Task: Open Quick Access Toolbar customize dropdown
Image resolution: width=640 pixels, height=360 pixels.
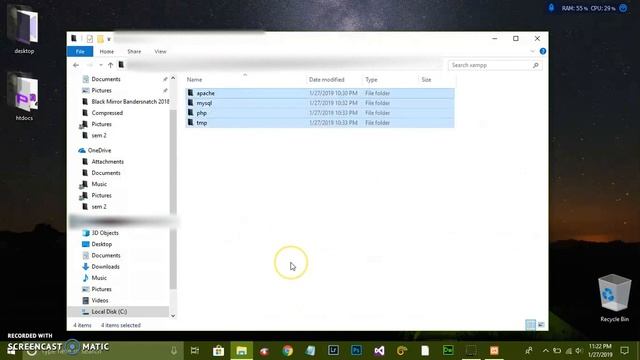Action: [x=109, y=39]
